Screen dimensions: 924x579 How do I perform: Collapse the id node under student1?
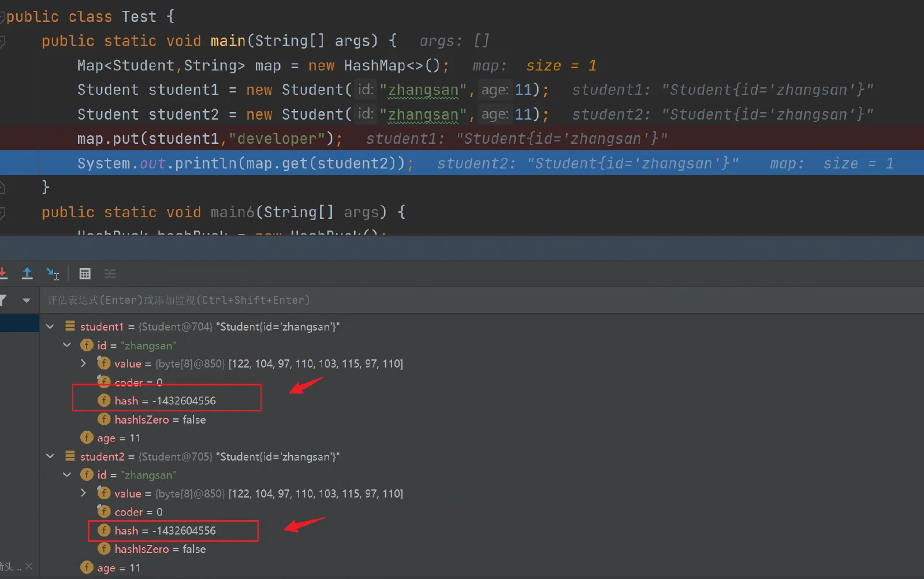click(67, 345)
